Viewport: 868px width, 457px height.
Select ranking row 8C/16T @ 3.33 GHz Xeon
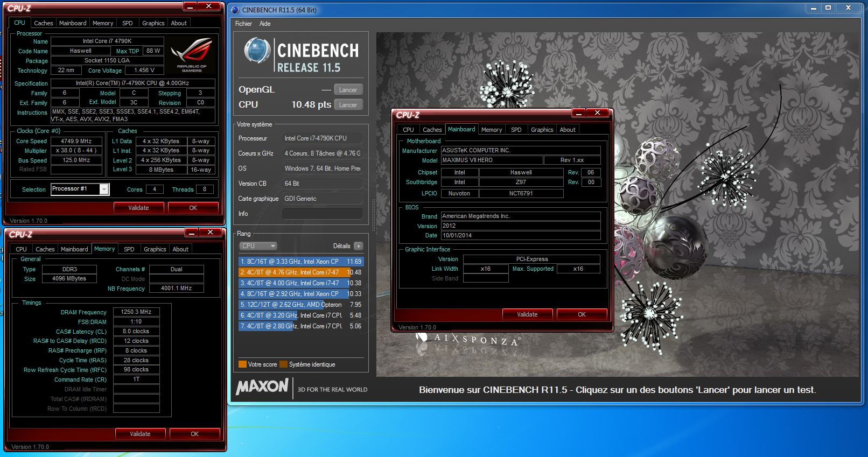pos(301,262)
